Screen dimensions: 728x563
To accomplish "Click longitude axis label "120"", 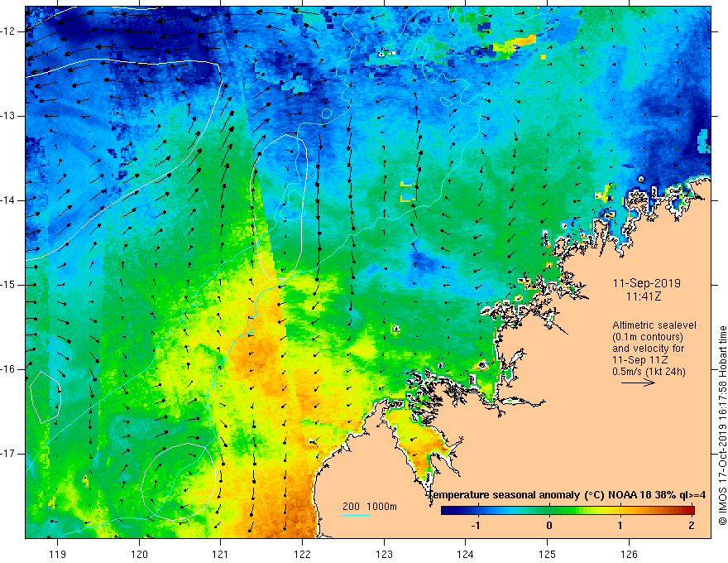I will (139, 554).
